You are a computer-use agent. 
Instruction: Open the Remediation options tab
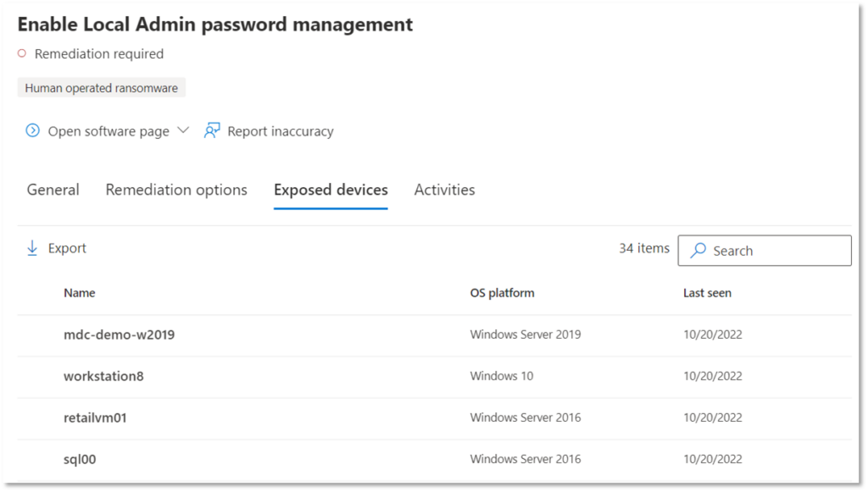point(176,190)
